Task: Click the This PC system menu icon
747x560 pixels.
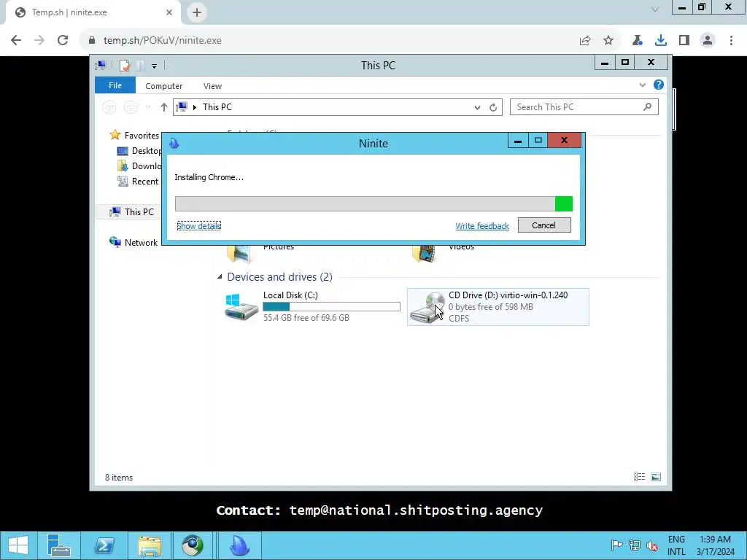Action: pyautogui.click(x=101, y=65)
